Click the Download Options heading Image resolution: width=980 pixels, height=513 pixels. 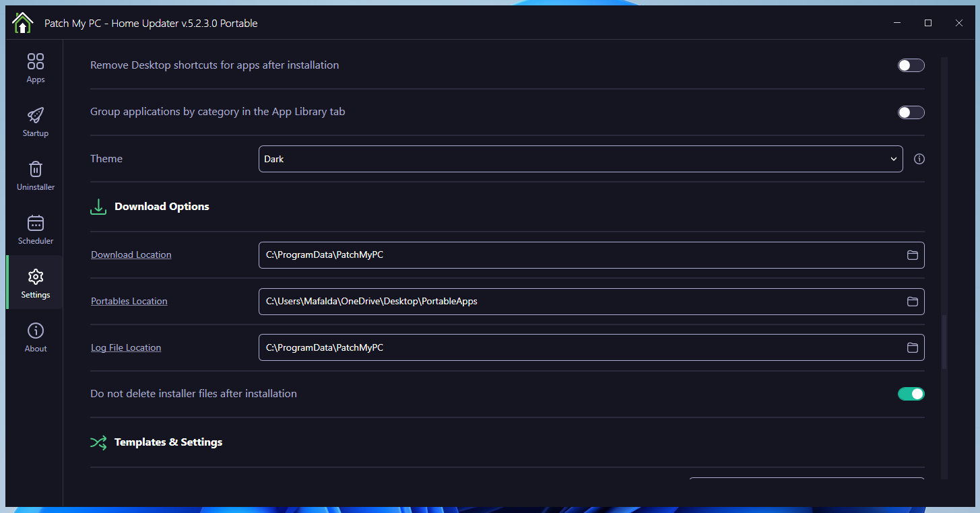162,207
